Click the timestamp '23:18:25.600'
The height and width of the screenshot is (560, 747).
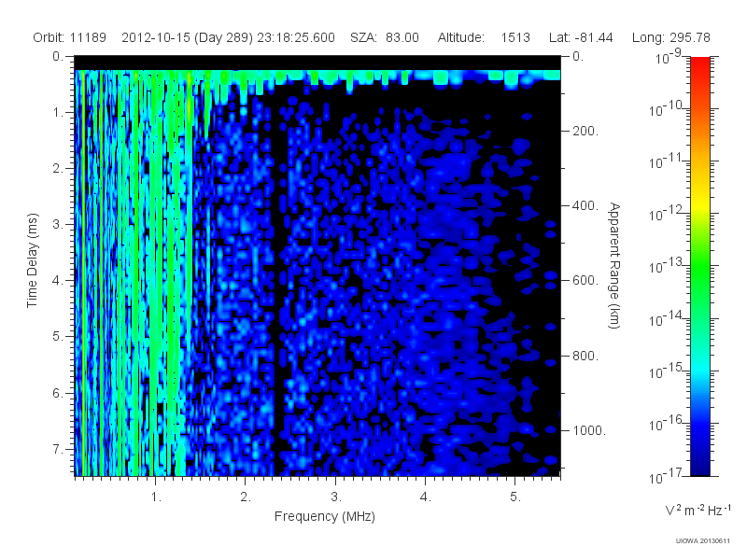pyautogui.click(x=296, y=37)
